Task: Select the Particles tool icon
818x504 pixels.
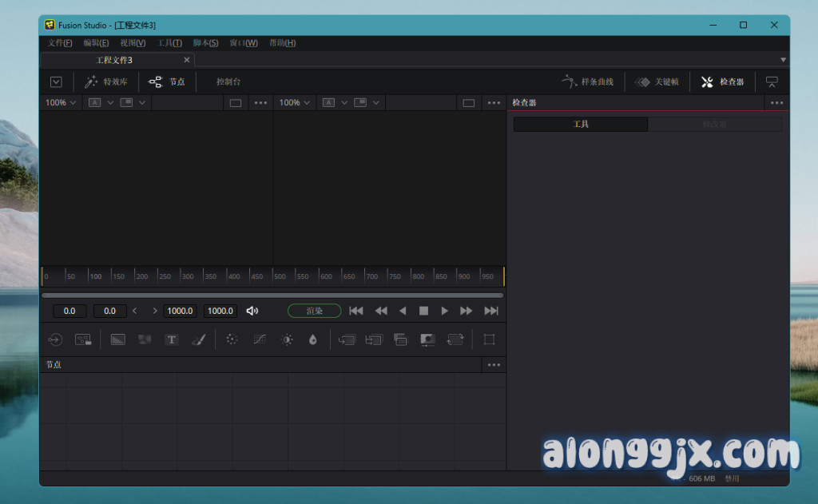Action: point(232,339)
